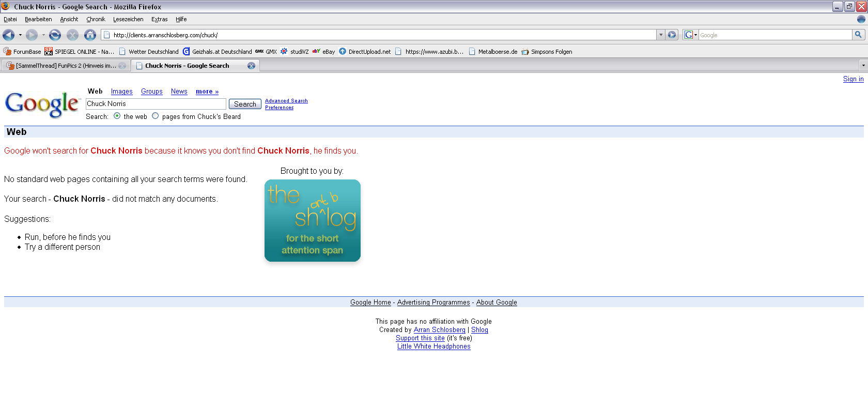The height and width of the screenshot is (407, 868).
Task: Click the Chuck Norris search field
Action: click(x=156, y=104)
